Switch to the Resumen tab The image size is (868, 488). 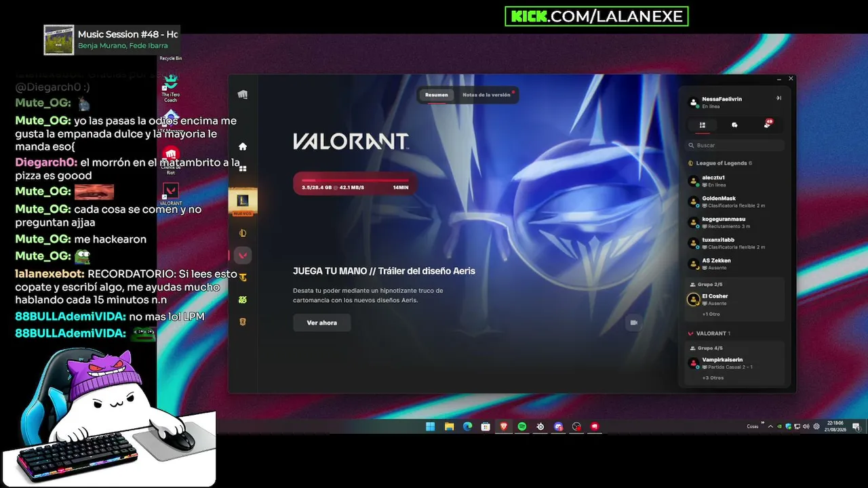click(437, 95)
